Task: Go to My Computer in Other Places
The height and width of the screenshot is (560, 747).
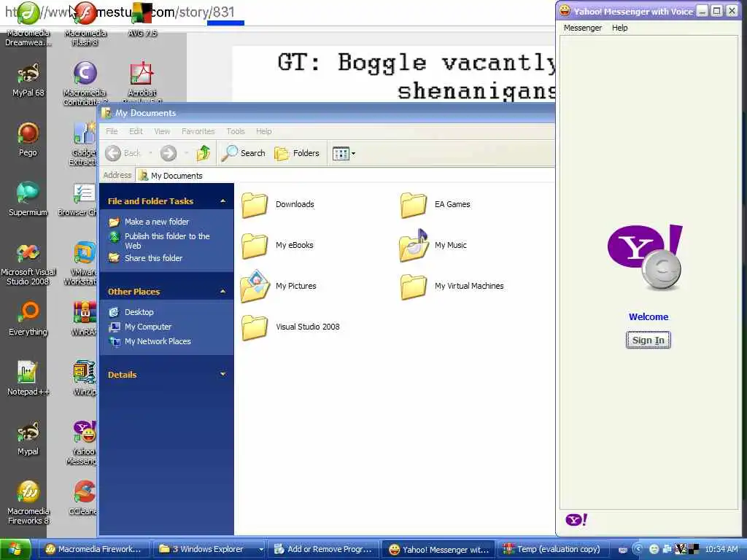Action: (148, 327)
